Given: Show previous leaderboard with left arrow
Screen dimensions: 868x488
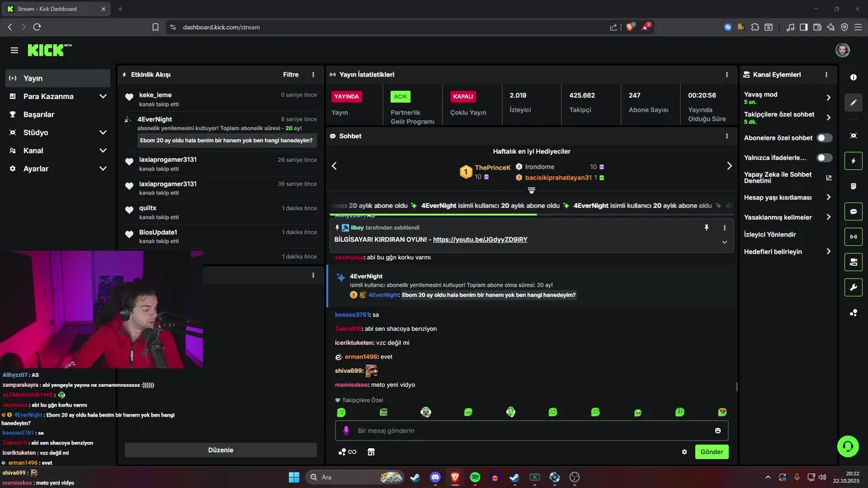Looking at the screenshot, I should 334,166.
